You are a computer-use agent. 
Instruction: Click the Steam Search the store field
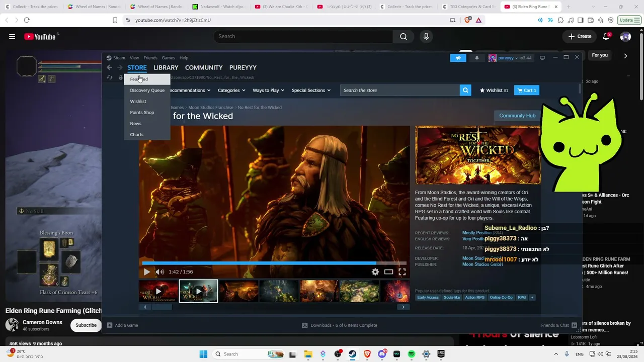[x=400, y=90]
